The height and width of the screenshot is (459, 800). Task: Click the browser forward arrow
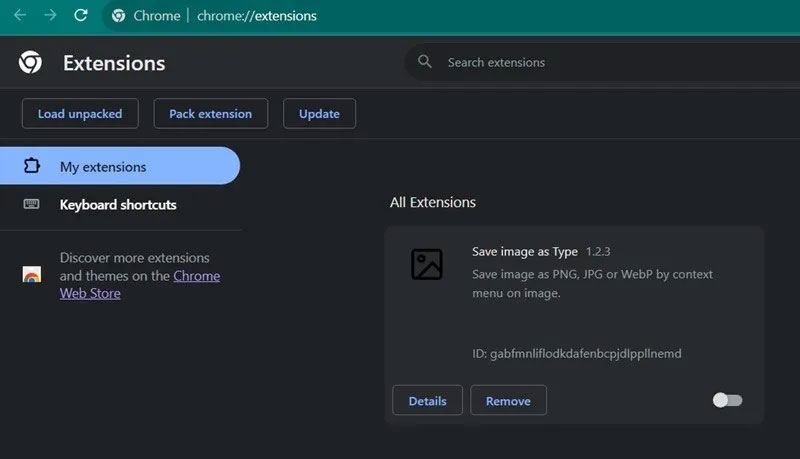tap(50, 16)
